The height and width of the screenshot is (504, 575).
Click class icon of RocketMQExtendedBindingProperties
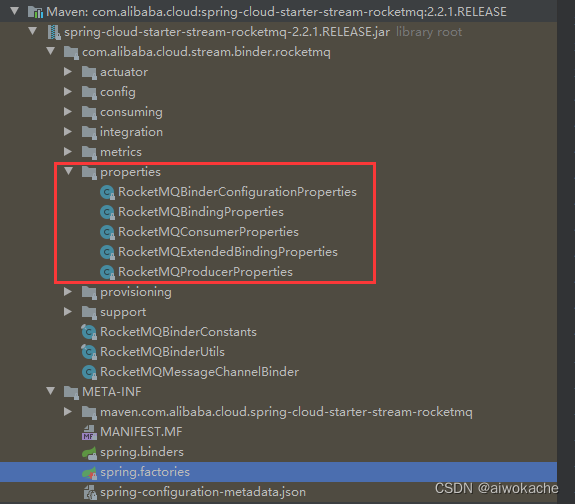click(x=107, y=252)
